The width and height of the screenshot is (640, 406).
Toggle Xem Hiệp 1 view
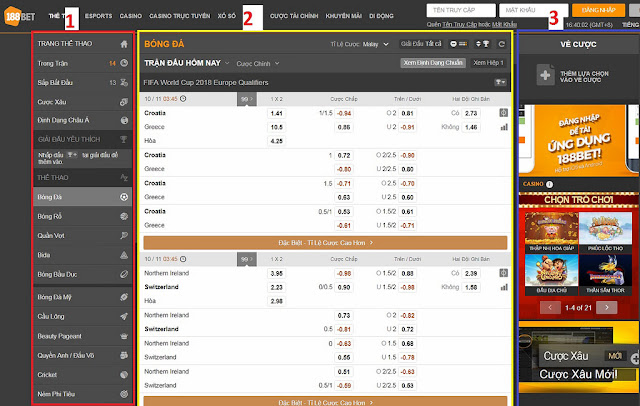pos(488,63)
